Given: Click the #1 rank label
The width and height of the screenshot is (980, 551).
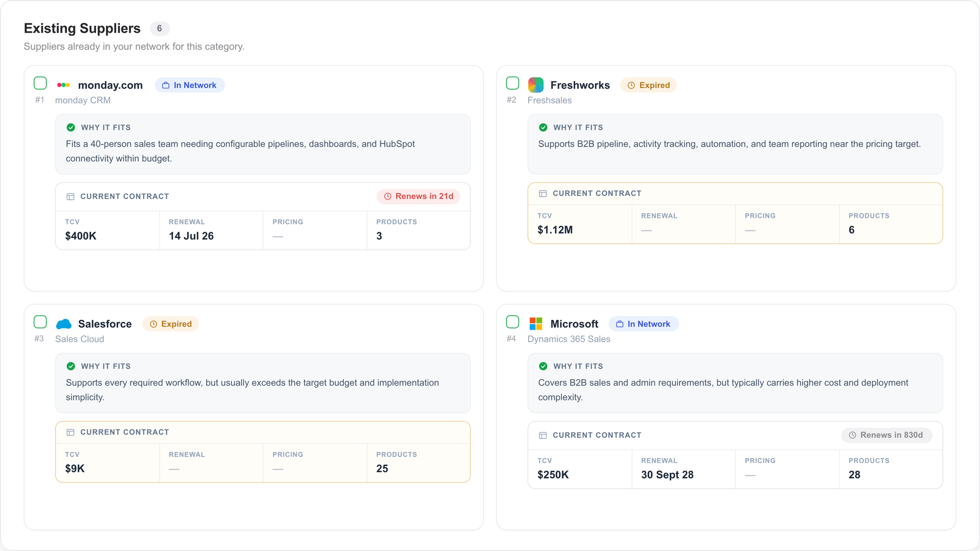Looking at the screenshot, I should 40,100.
